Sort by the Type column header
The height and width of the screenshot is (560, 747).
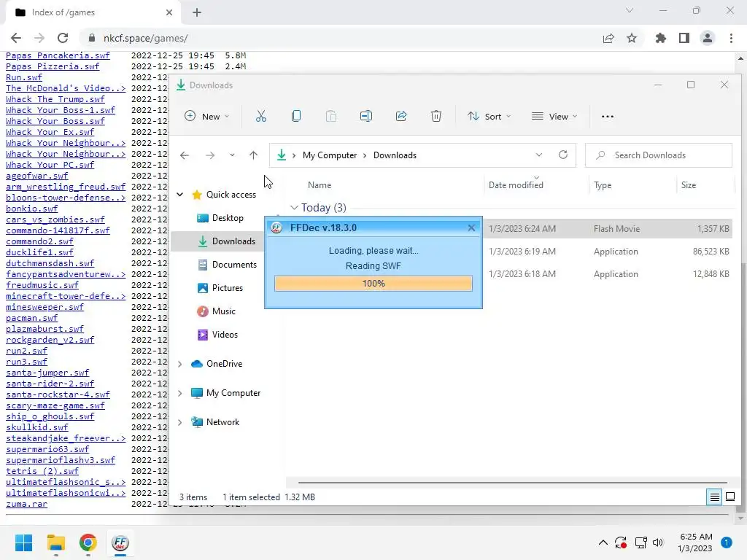(x=603, y=185)
